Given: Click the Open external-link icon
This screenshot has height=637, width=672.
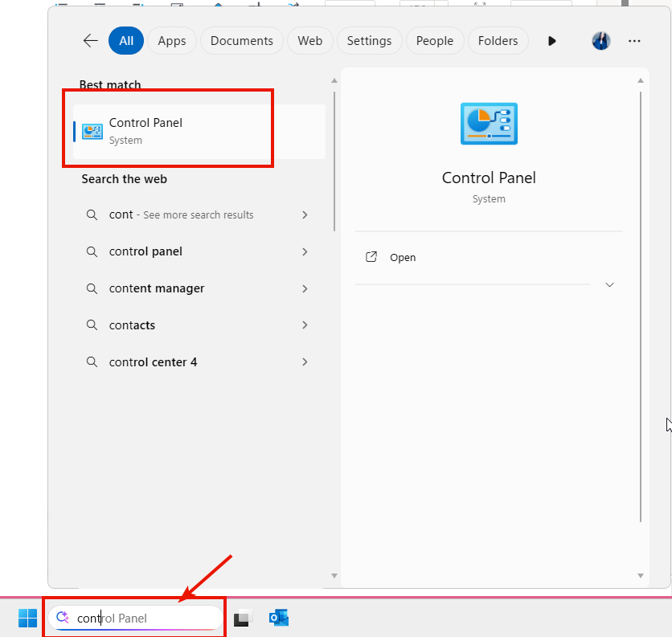Looking at the screenshot, I should pyautogui.click(x=371, y=257).
